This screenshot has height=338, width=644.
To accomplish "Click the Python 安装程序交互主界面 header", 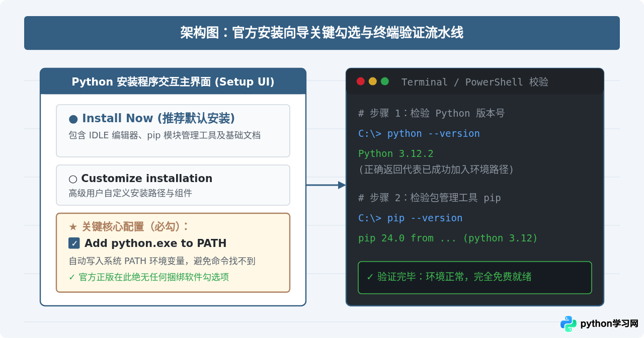I will tap(173, 81).
